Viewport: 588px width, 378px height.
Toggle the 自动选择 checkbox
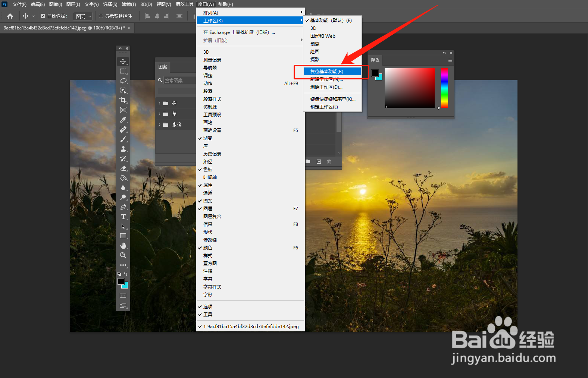click(x=43, y=16)
